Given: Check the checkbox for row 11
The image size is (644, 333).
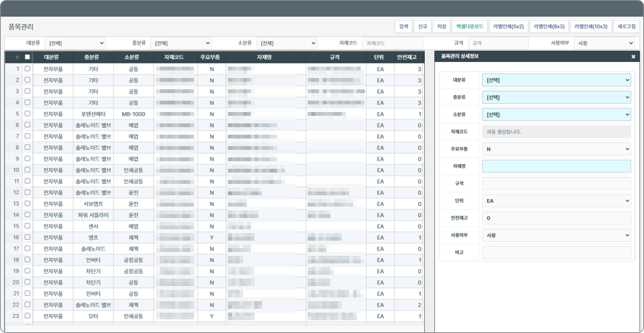Looking at the screenshot, I should [x=27, y=181].
